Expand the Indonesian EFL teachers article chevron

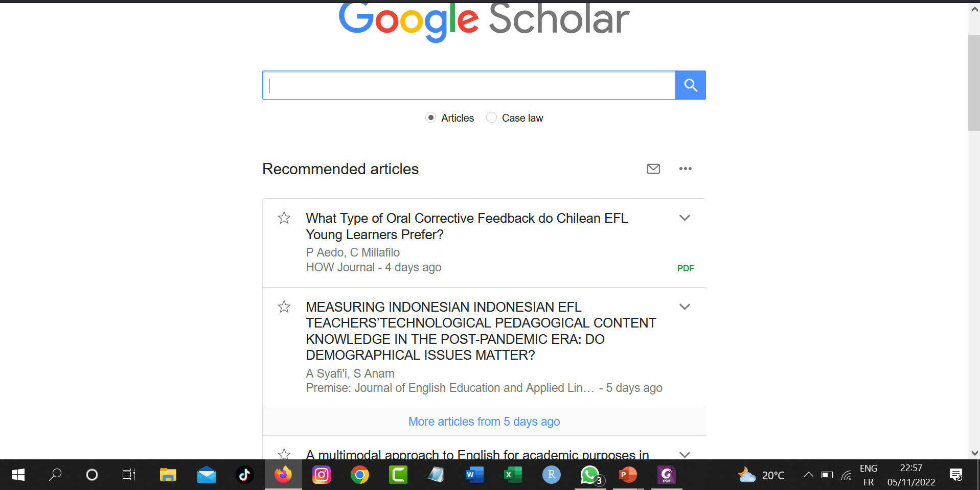pyautogui.click(x=685, y=307)
